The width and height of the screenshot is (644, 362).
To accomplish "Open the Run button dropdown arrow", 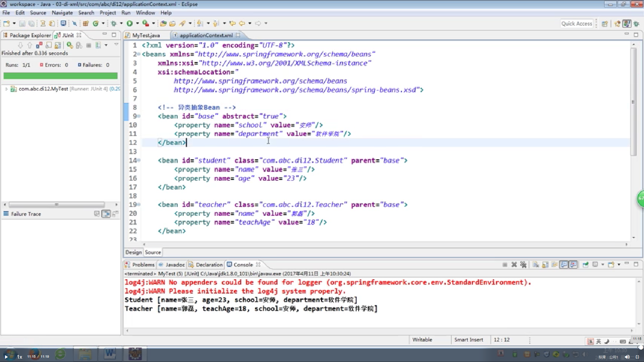I will click(x=138, y=23).
